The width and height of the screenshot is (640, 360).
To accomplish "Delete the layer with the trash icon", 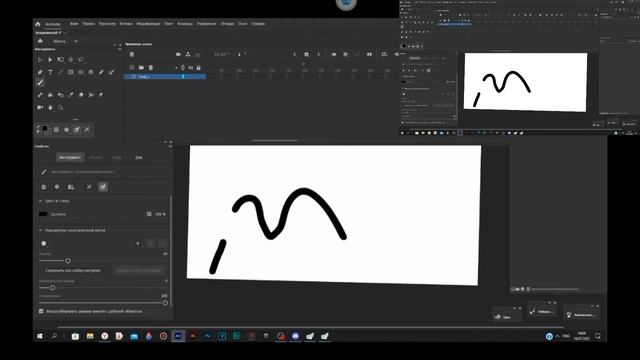I will (151, 68).
